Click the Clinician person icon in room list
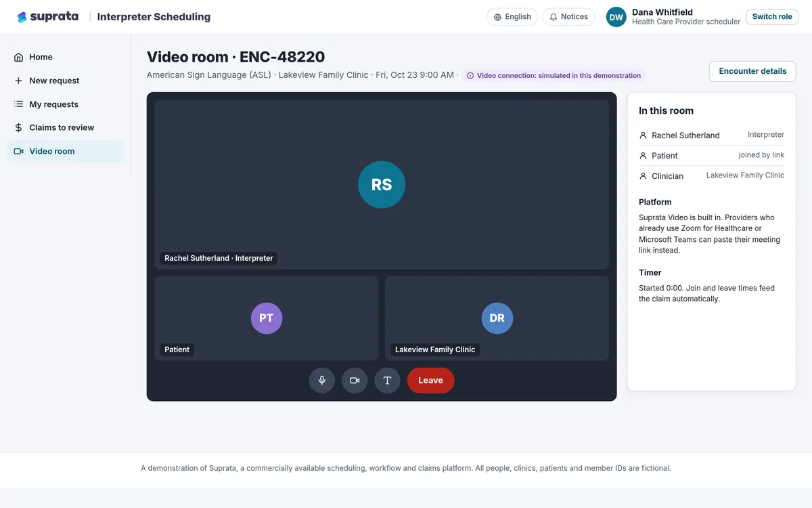This screenshot has width=812, height=508. [644, 176]
